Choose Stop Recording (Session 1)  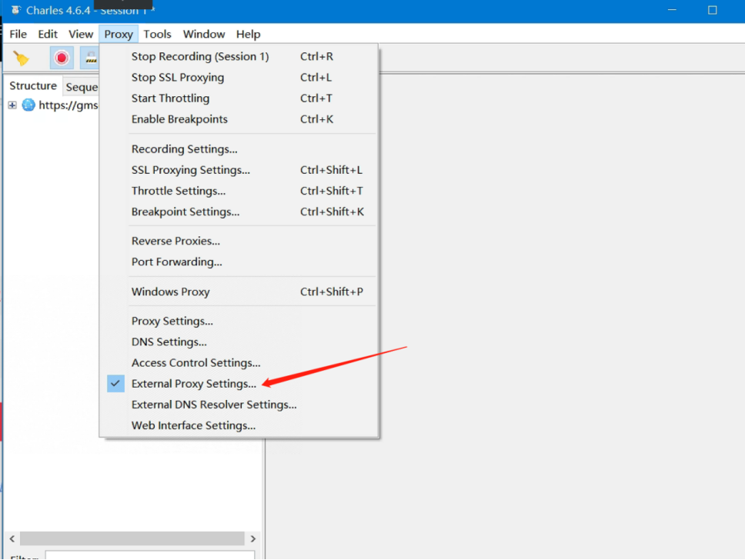tap(239, 56)
